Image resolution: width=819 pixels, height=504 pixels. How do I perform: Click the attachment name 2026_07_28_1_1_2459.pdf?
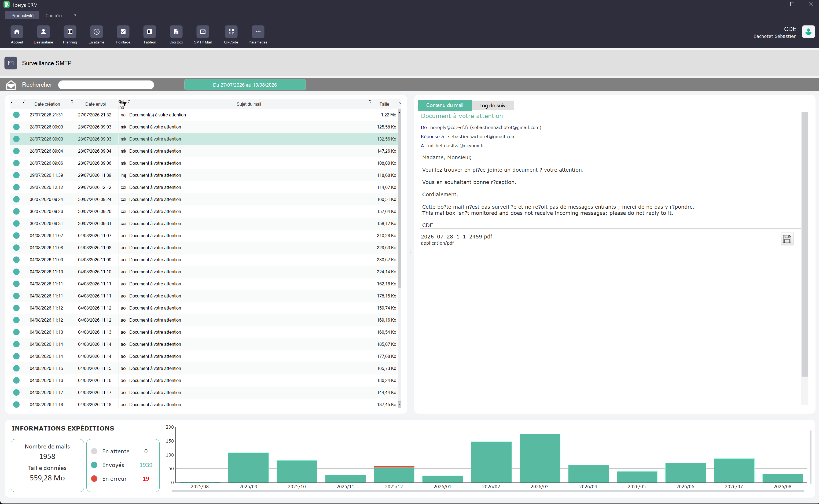click(456, 237)
